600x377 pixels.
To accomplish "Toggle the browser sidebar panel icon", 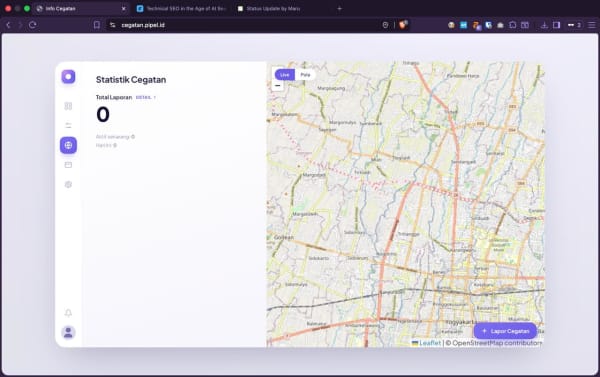I will (556, 25).
